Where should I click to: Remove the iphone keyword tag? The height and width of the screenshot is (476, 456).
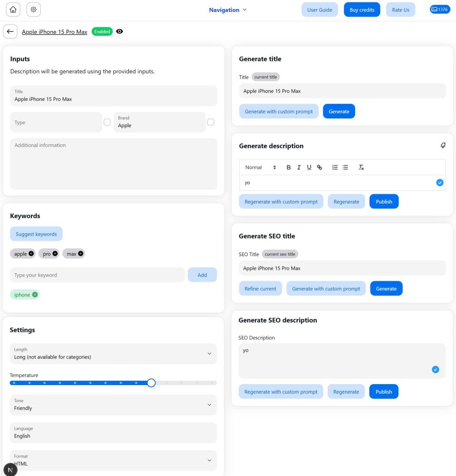tap(35, 295)
